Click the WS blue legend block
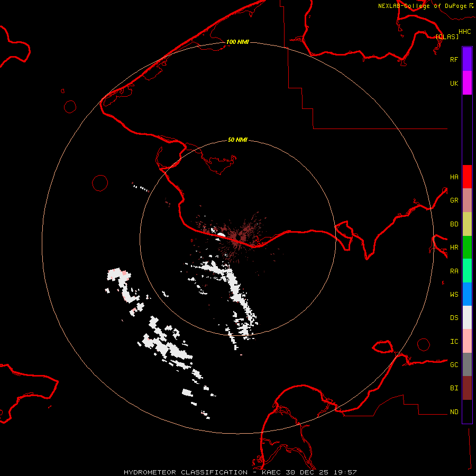Viewport: 476px width, 476px height. click(x=467, y=294)
